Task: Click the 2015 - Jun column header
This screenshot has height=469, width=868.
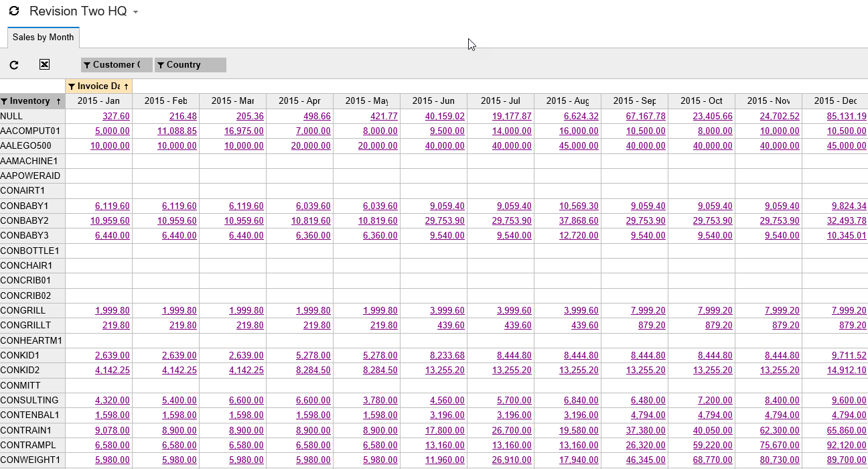Action: tap(433, 101)
